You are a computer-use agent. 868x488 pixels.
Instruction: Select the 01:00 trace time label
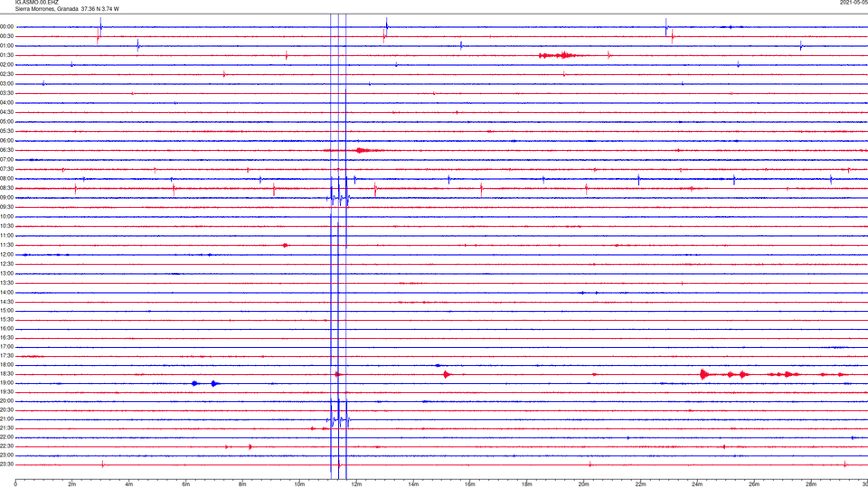7,46
